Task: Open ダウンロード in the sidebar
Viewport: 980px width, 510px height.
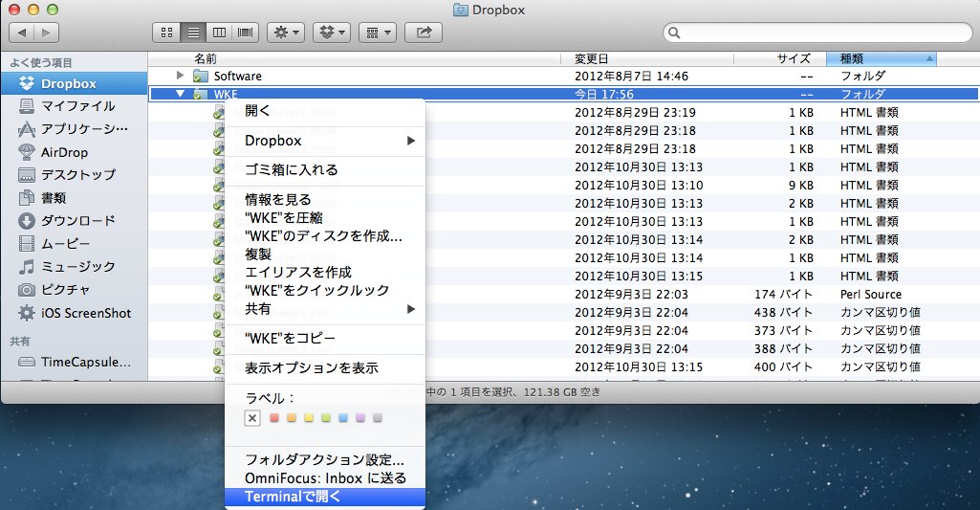Action: coord(75,221)
